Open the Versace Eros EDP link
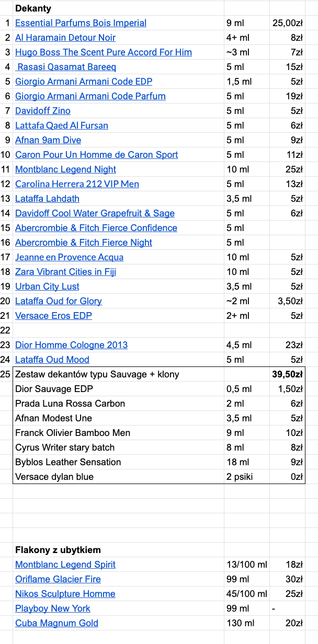Image resolution: width=318 pixels, height=644 pixels. (x=53, y=316)
